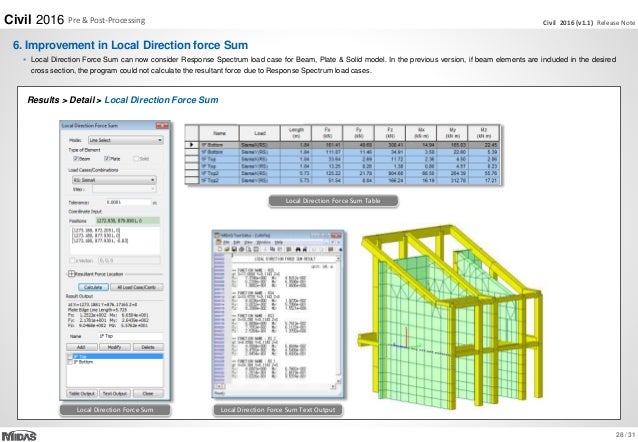Toggle the Plate element type checkbox
Screen dimensions: 638x442
tap(107, 159)
